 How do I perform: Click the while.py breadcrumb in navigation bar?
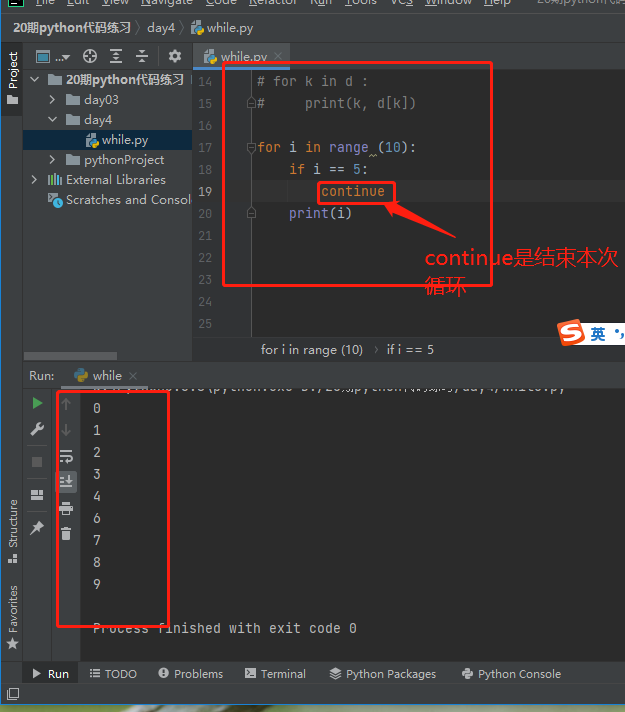222,28
